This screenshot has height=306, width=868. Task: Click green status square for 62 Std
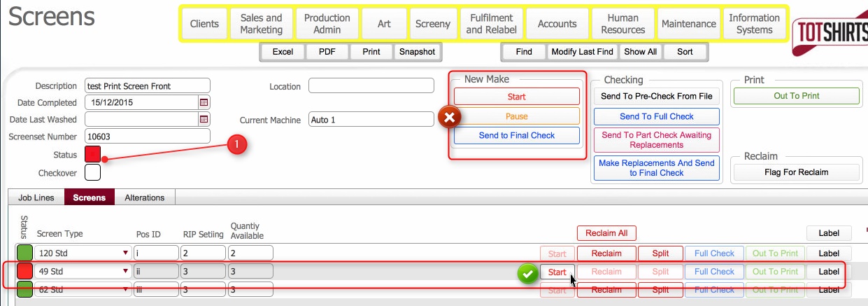(24, 289)
